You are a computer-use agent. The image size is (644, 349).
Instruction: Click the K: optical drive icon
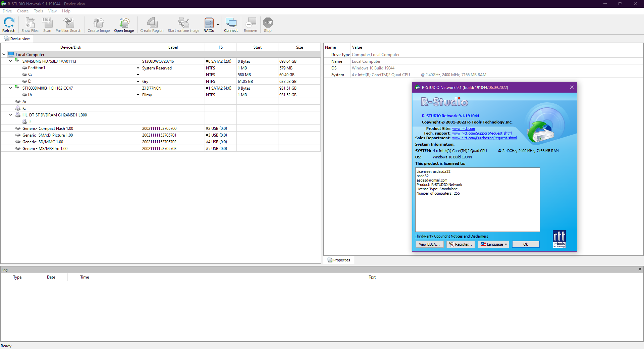(x=18, y=108)
